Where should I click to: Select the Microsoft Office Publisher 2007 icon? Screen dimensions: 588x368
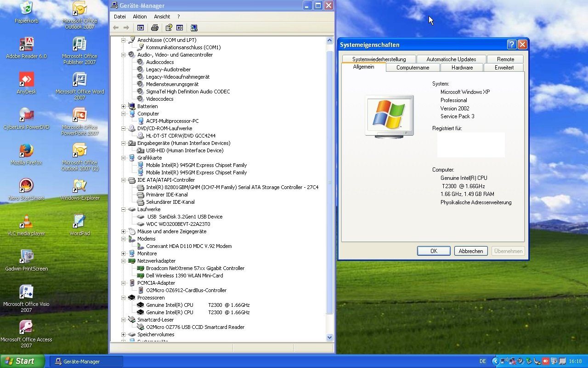pyautogui.click(x=79, y=50)
